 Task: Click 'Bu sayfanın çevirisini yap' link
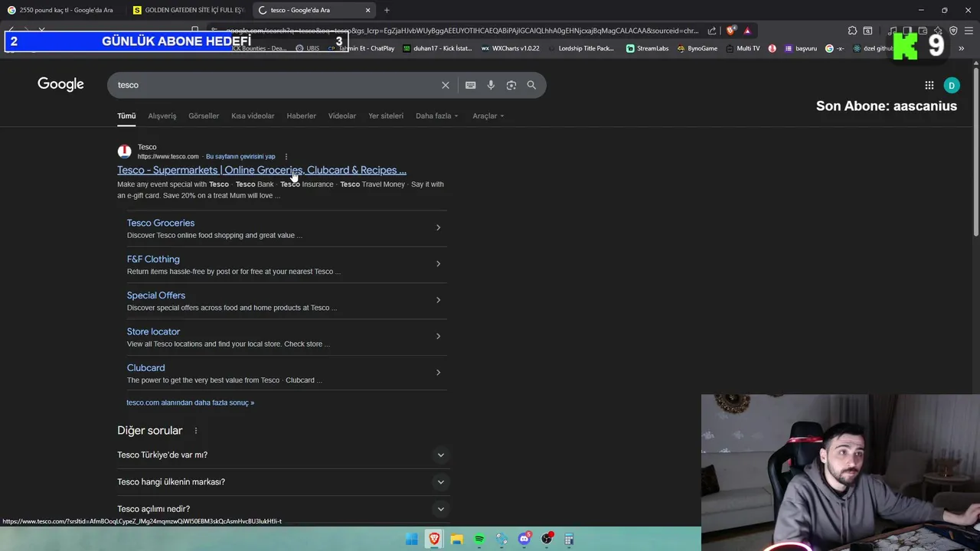click(x=240, y=156)
